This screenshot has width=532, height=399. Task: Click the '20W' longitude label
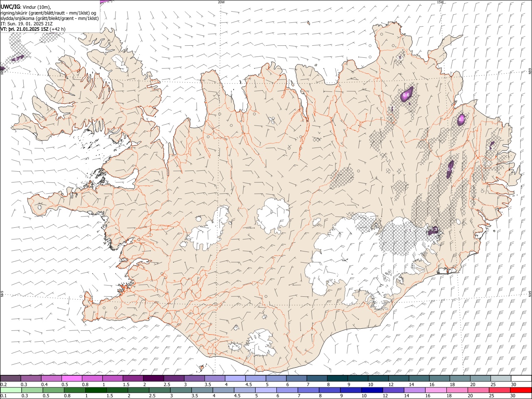click(221, 2)
